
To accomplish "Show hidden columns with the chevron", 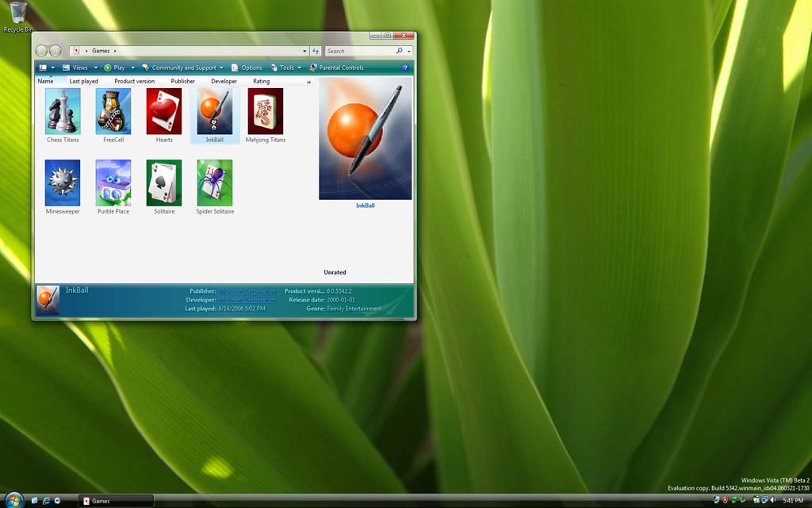I will click(309, 82).
